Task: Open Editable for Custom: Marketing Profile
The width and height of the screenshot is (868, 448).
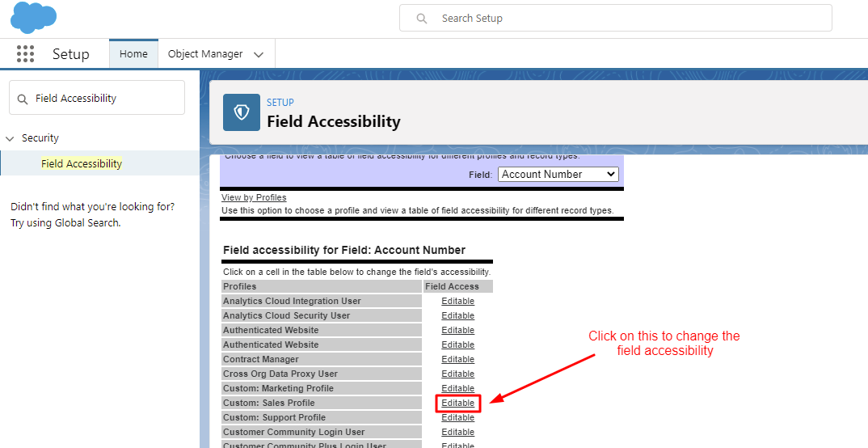Action: click(x=457, y=388)
